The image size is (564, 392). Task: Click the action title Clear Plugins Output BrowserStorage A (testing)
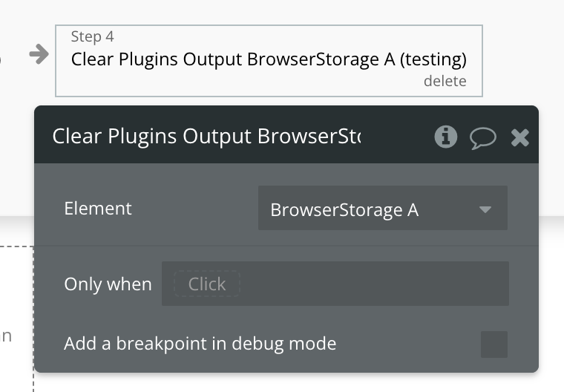[x=269, y=59]
